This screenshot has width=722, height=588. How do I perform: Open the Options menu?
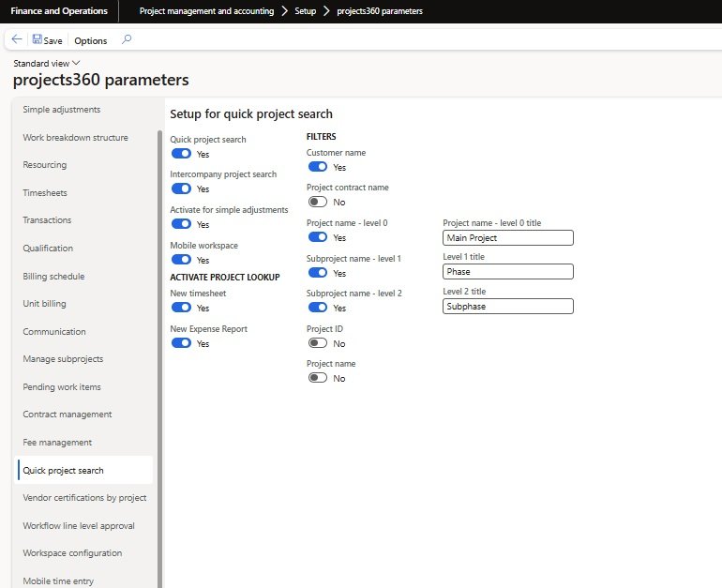coord(91,40)
